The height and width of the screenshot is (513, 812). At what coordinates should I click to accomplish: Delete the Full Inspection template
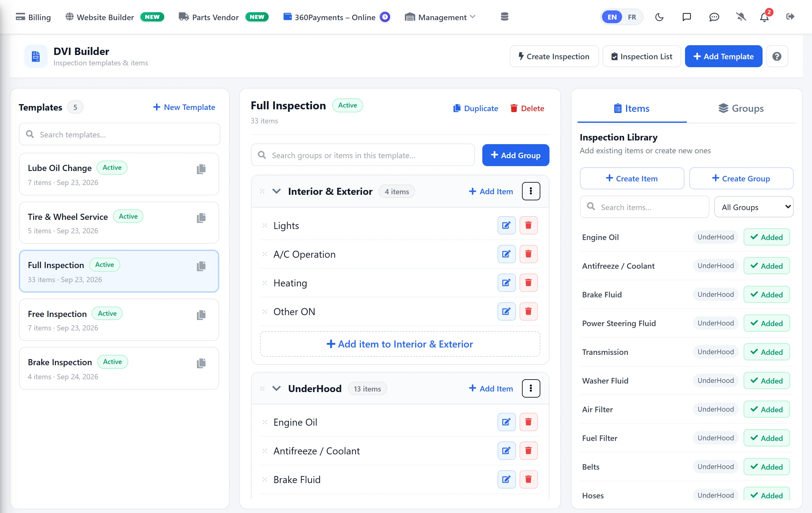[x=527, y=108]
